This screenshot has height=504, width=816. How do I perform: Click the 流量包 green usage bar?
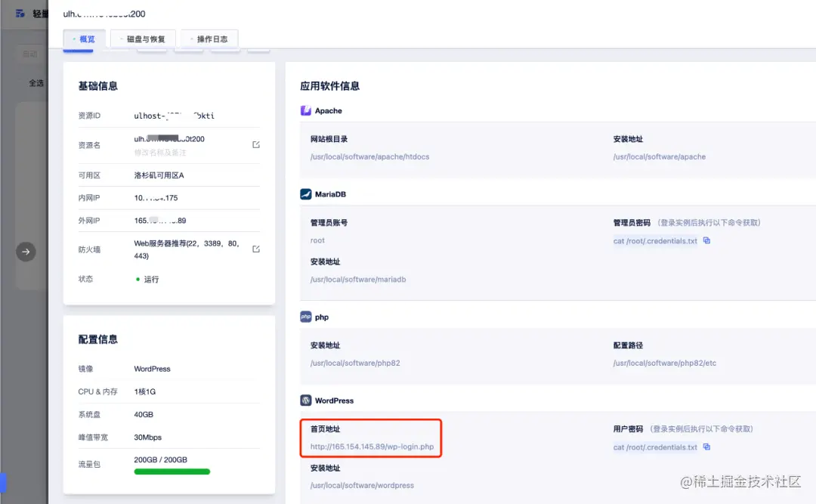(172, 472)
